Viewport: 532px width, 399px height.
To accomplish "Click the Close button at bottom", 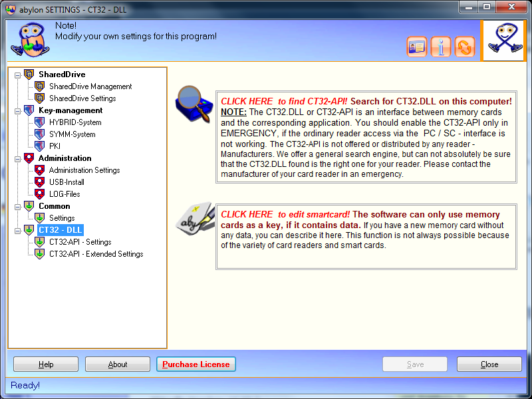I will coord(489,364).
